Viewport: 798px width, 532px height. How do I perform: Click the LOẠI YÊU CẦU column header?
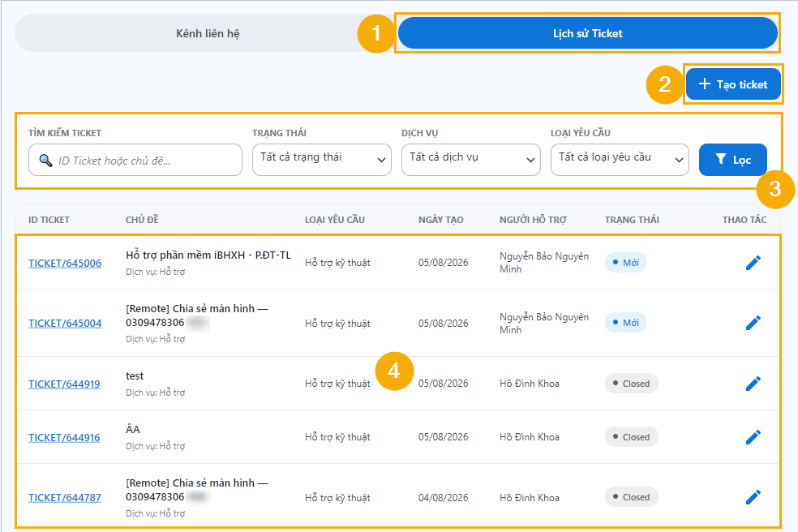[x=335, y=220]
